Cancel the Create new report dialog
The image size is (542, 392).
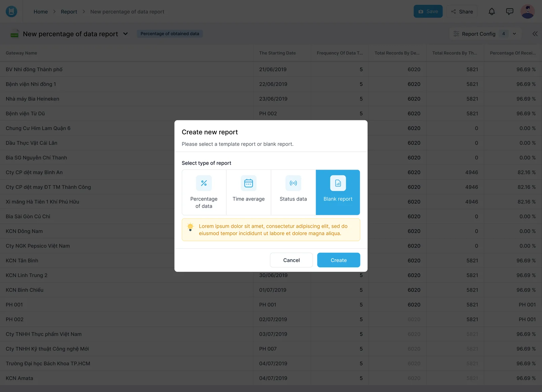(291, 260)
